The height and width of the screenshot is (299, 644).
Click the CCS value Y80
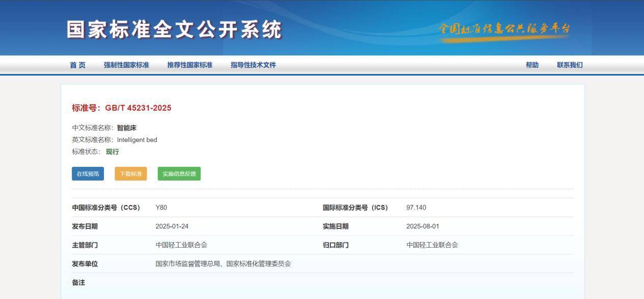(161, 207)
